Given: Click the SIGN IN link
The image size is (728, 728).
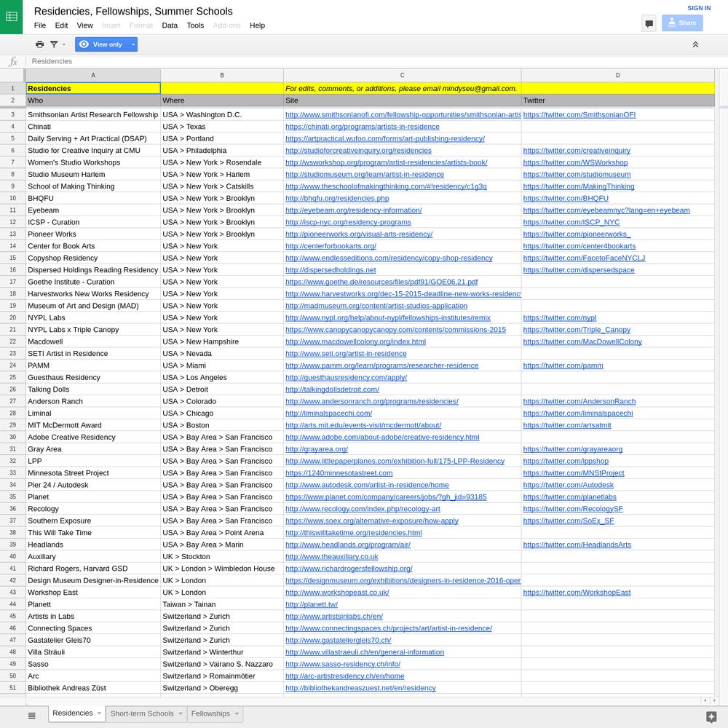Looking at the screenshot, I should click(x=699, y=8).
